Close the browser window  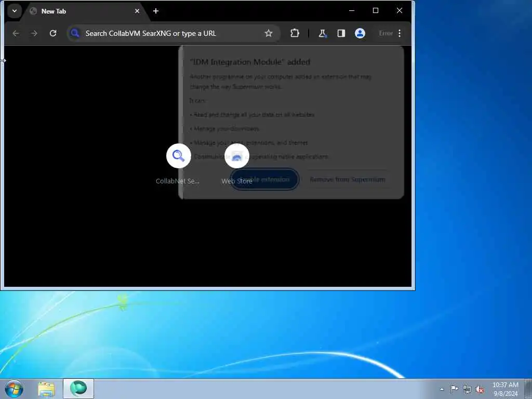(400, 10)
